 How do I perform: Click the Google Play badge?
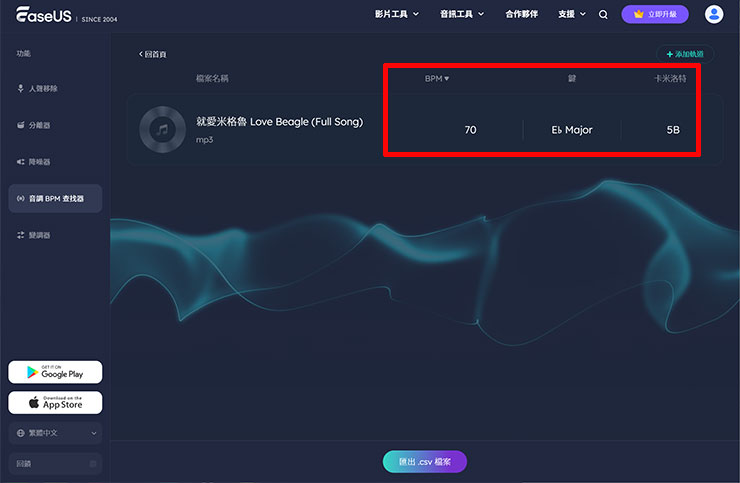click(55, 372)
